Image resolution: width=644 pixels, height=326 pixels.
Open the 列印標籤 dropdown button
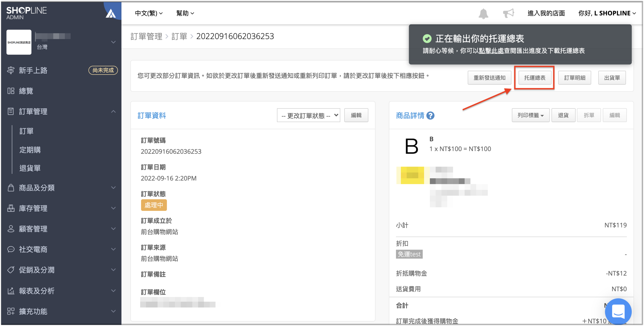click(530, 115)
